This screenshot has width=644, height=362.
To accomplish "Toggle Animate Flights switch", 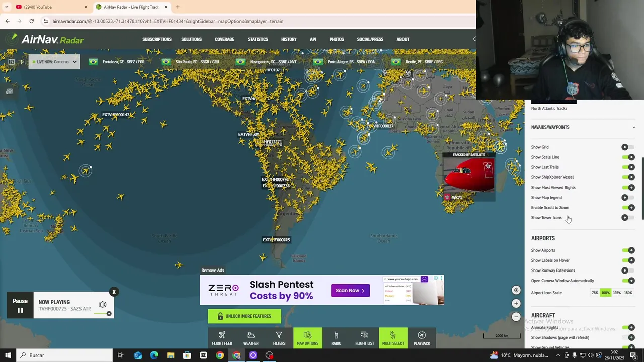I will (628, 327).
